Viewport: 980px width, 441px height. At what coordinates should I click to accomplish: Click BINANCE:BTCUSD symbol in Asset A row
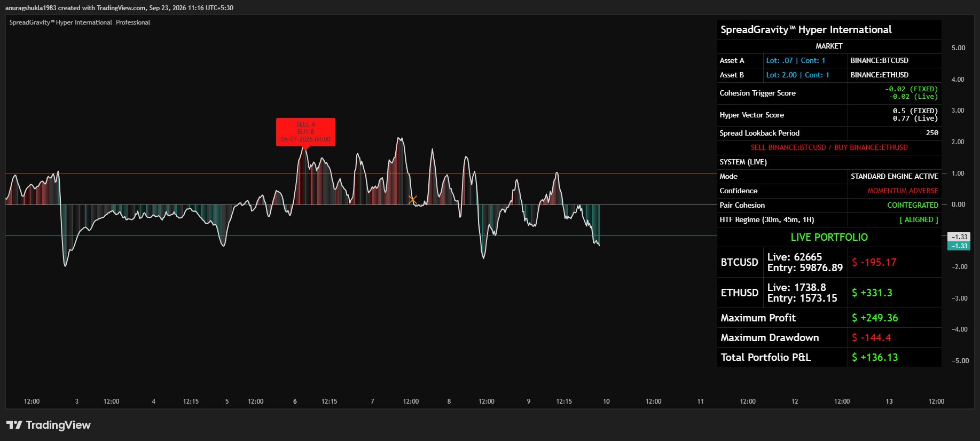[x=879, y=61]
